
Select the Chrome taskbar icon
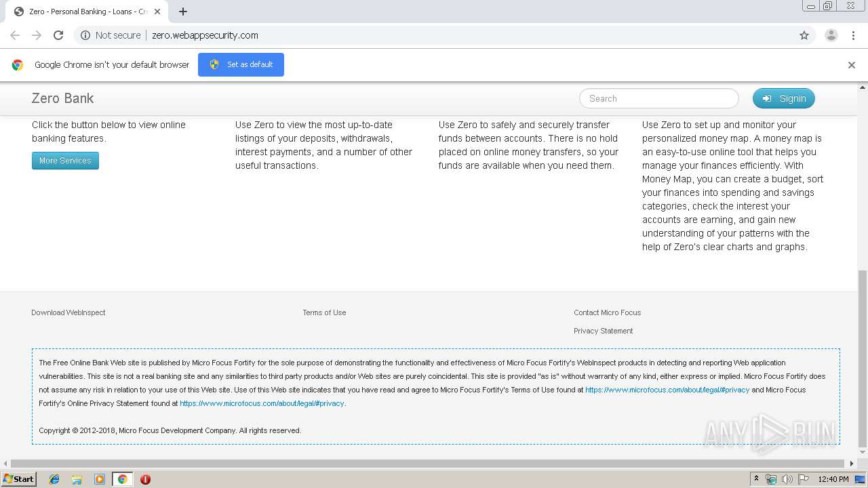[x=122, y=479]
